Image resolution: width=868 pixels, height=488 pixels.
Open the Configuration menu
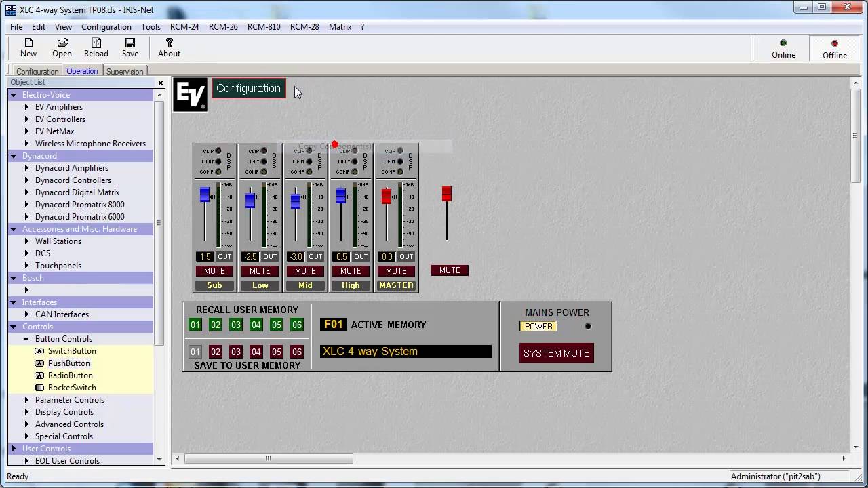(x=106, y=27)
